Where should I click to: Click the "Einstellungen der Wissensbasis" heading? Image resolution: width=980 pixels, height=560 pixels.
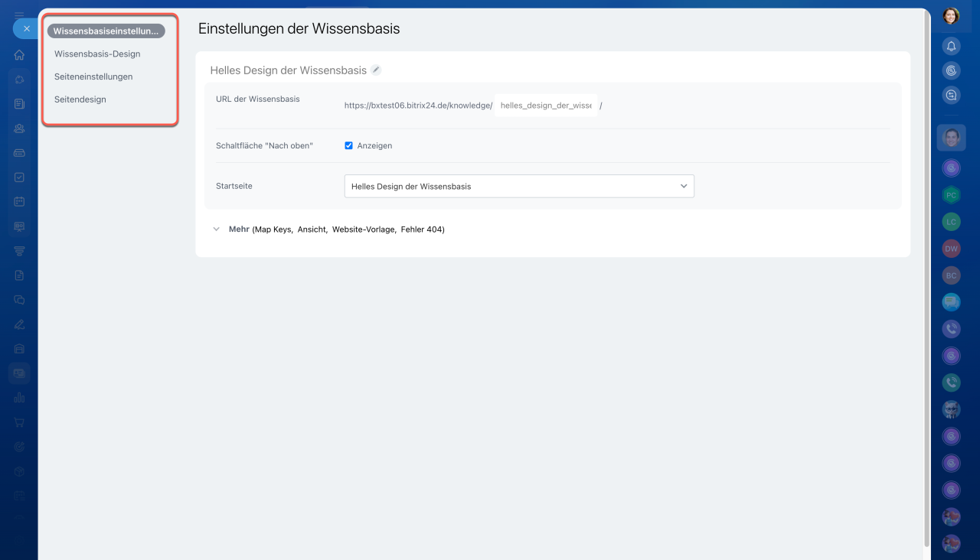pyautogui.click(x=299, y=29)
